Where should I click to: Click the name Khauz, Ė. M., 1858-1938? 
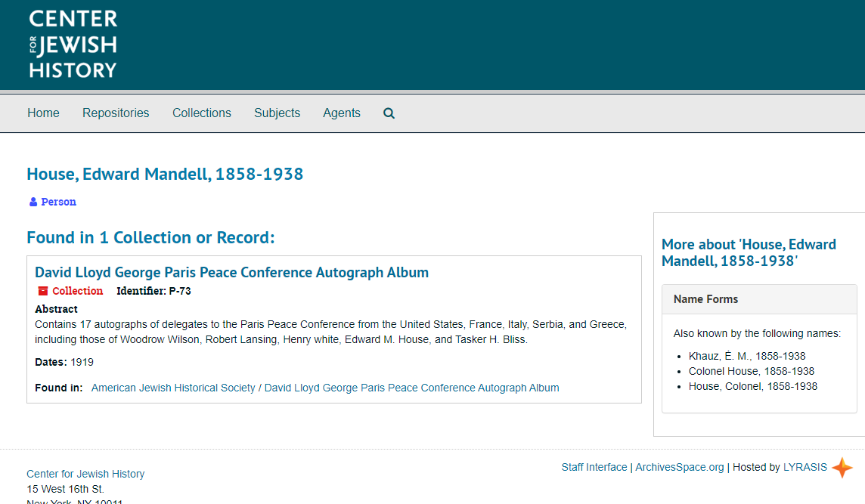coord(747,356)
